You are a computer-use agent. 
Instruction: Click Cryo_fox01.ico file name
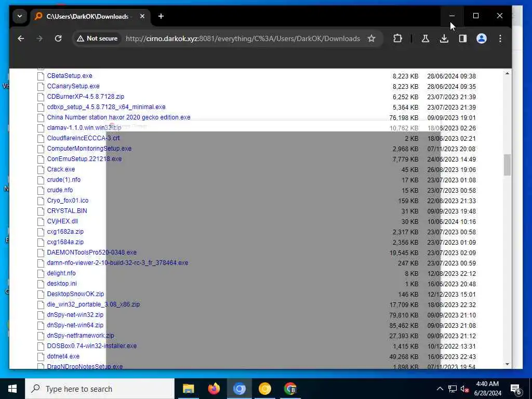[68, 201]
